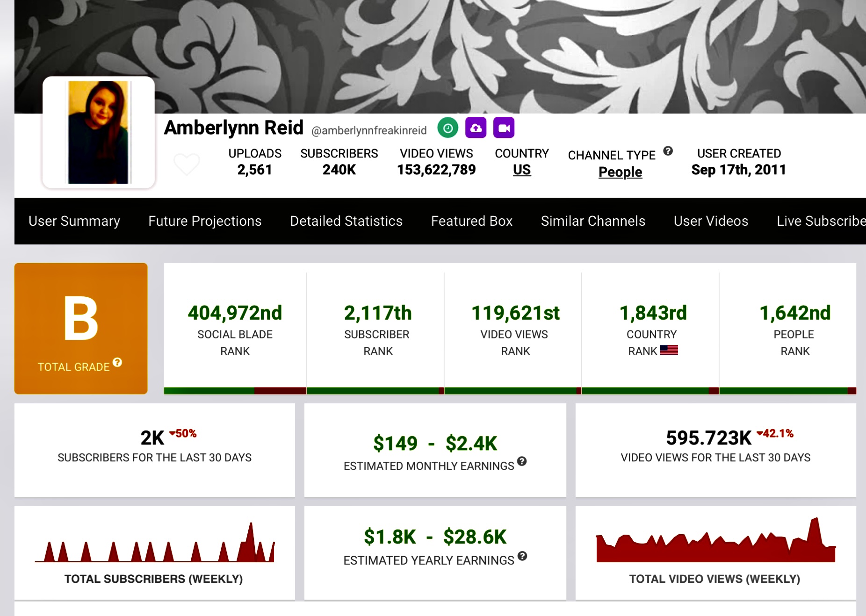Click the 1,642nd people rank value

[x=795, y=313]
